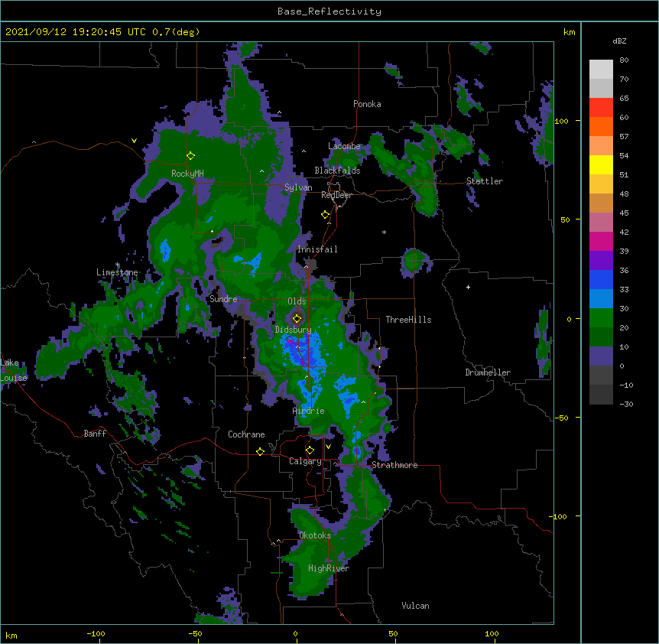The height and width of the screenshot is (644, 659).
Task: Click the Drumheller label
Action: [488, 372]
